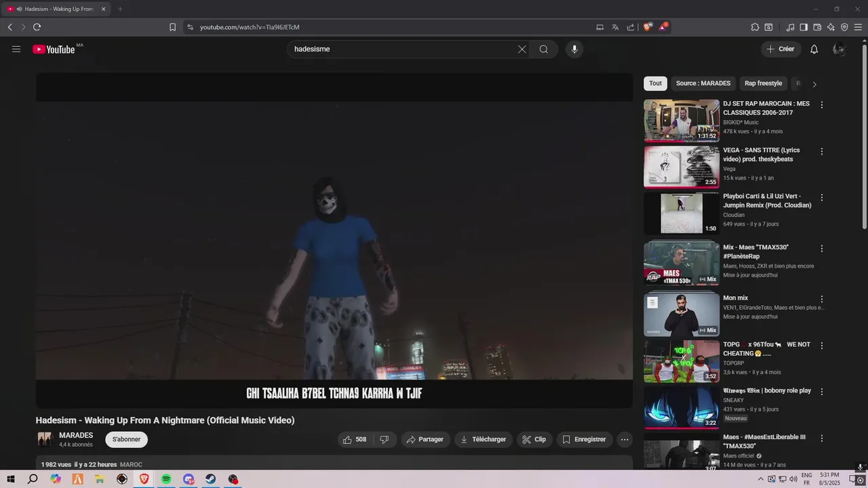Open TOPG x 96Tfou video title
This screenshot has width=868, height=488.
766,349
